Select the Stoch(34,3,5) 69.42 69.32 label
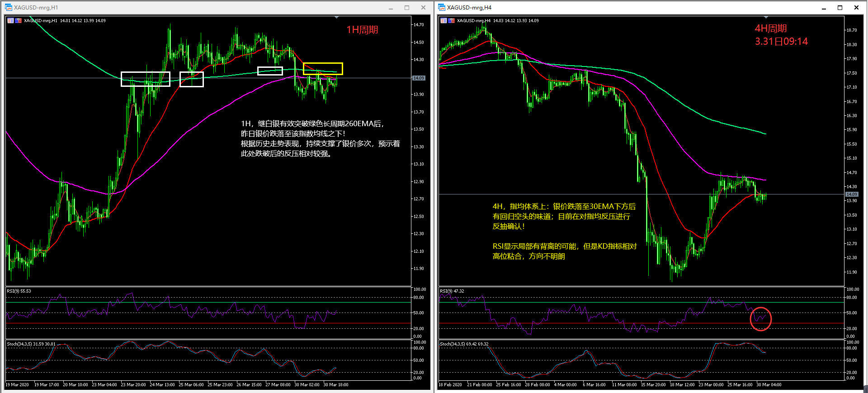The image size is (868, 393). [x=464, y=344]
